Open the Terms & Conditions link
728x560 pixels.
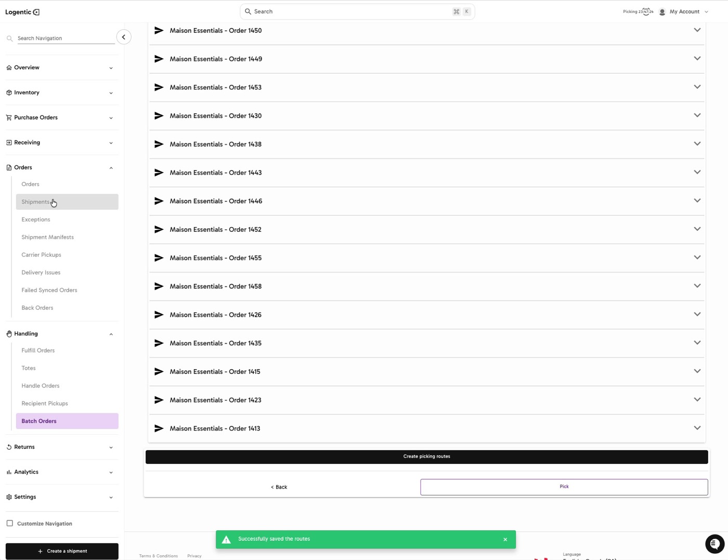coord(159,556)
